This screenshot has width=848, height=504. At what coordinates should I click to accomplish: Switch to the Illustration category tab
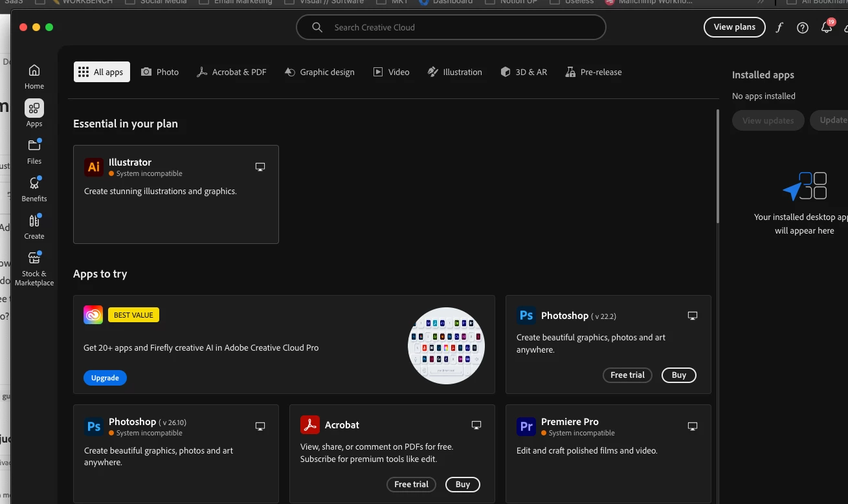(455, 72)
